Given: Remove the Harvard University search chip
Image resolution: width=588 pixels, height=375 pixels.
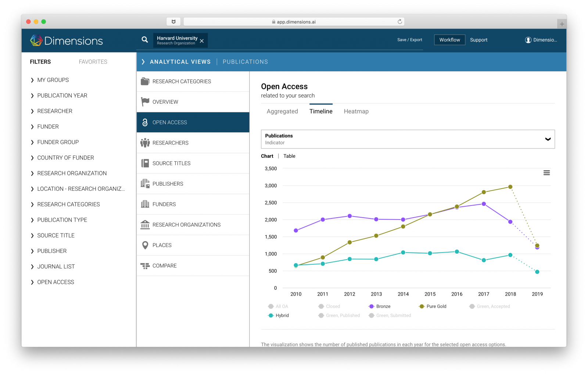Looking at the screenshot, I should pos(202,41).
